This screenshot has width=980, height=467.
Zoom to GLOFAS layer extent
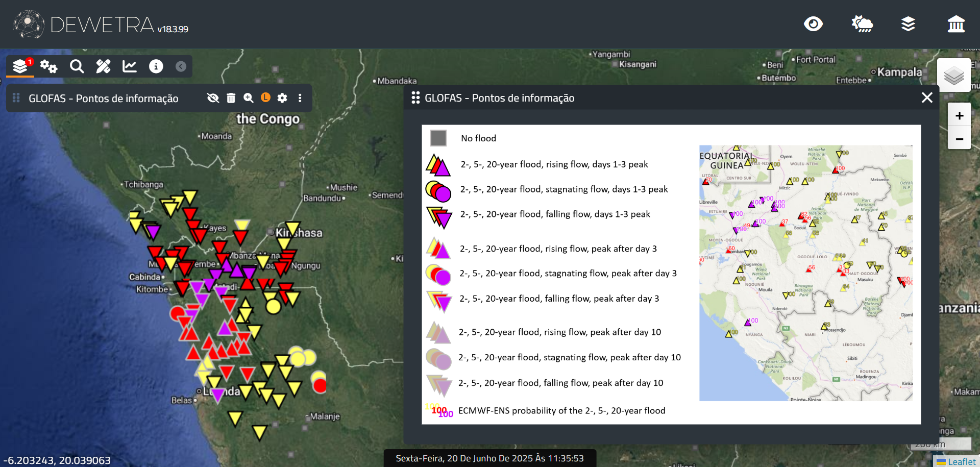click(249, 98)
